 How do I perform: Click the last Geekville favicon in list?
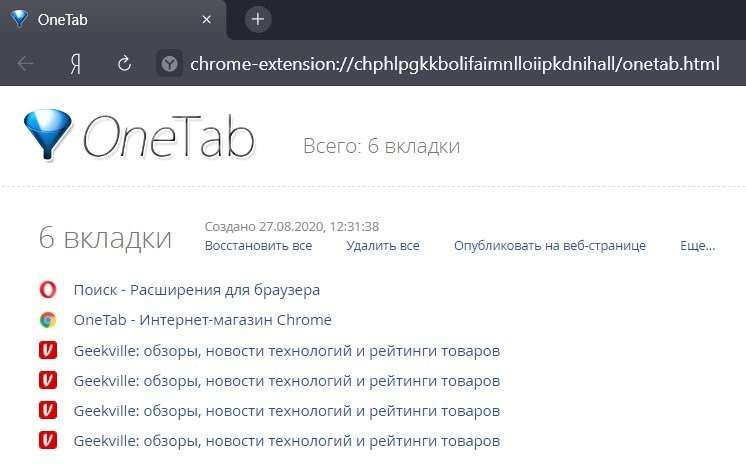(47, 440)
